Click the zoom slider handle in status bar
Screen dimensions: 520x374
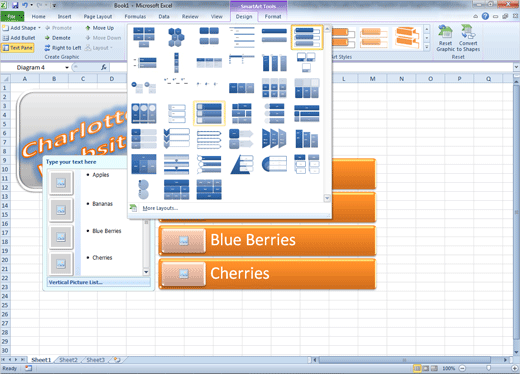tap(488, 368)
